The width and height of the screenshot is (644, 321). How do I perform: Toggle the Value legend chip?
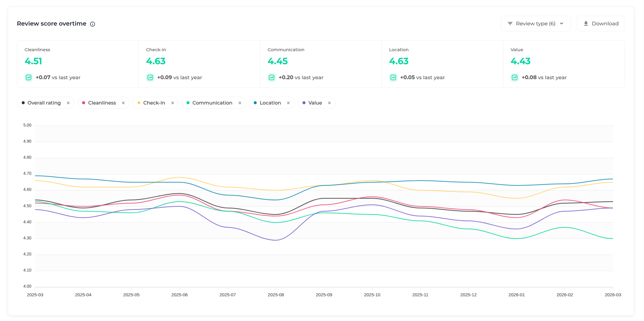coord(315,103)
